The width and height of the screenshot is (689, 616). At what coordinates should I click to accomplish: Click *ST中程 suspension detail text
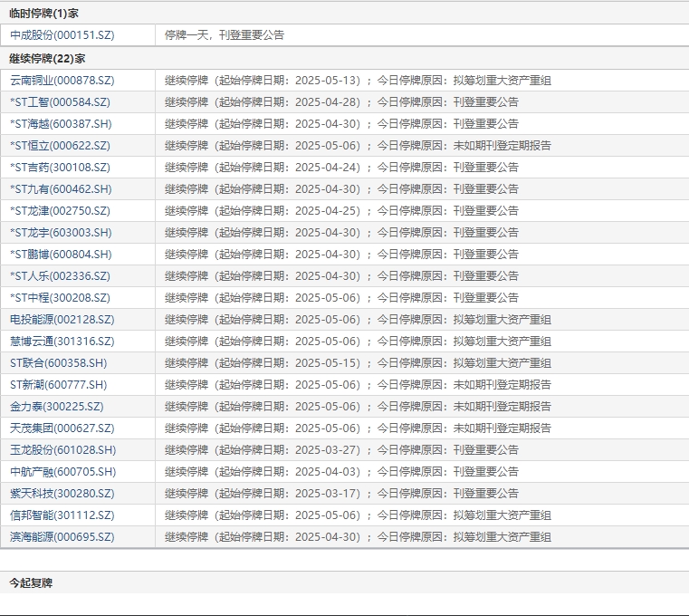pos(342,298)
